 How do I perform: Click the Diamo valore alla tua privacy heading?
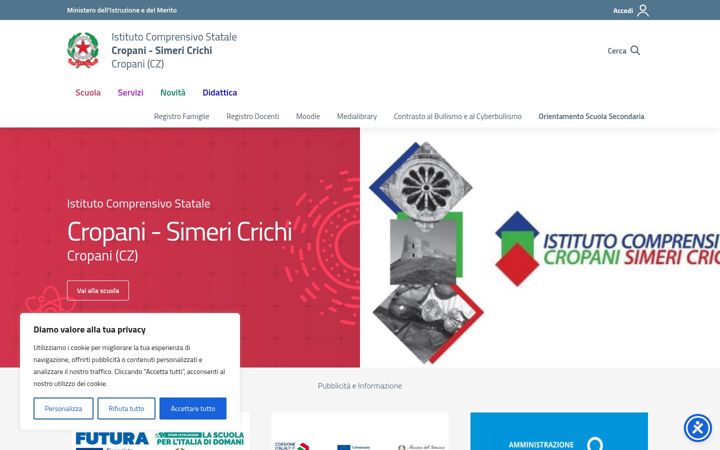pos(90,330)
